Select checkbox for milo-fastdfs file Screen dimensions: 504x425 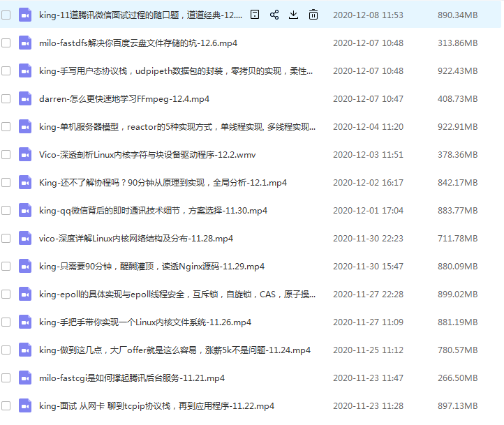(x=6, y=43)
